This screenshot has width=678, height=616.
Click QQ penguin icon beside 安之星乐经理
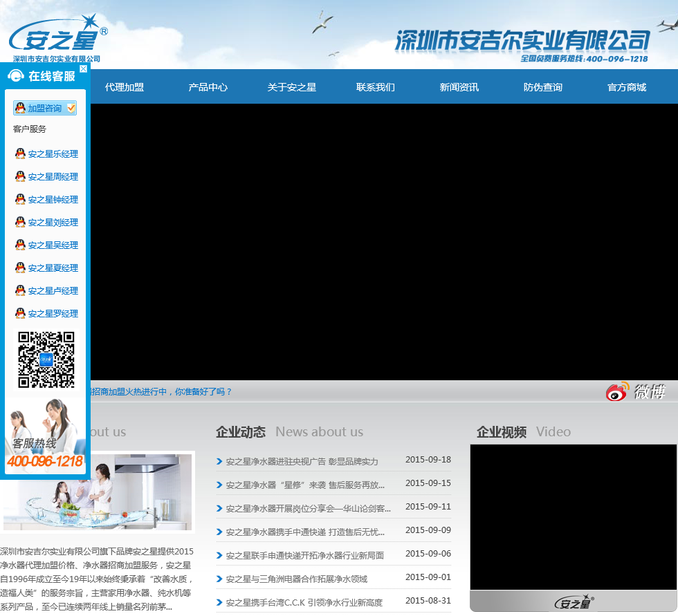(20, 153)
